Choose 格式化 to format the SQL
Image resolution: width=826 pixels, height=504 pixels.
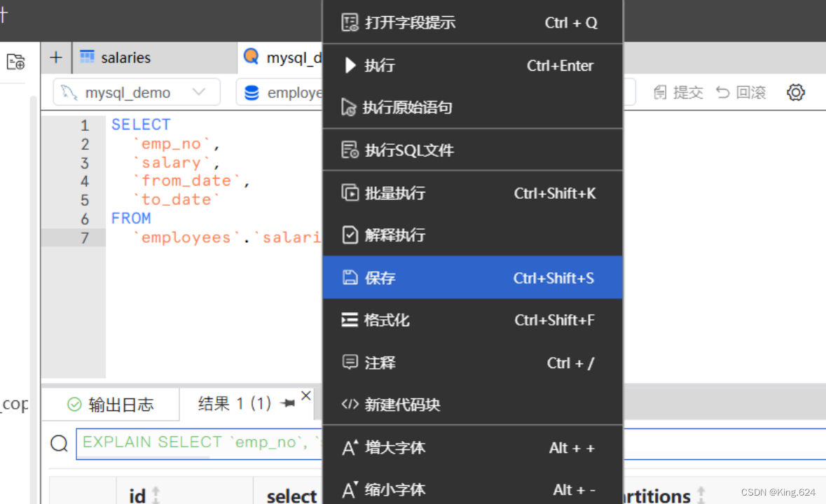pos(472,320)
